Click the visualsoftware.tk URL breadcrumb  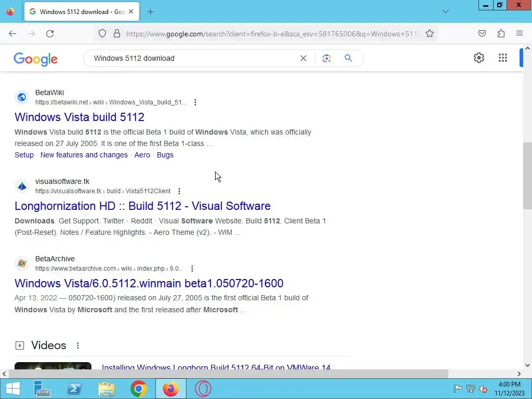[103, 191]
